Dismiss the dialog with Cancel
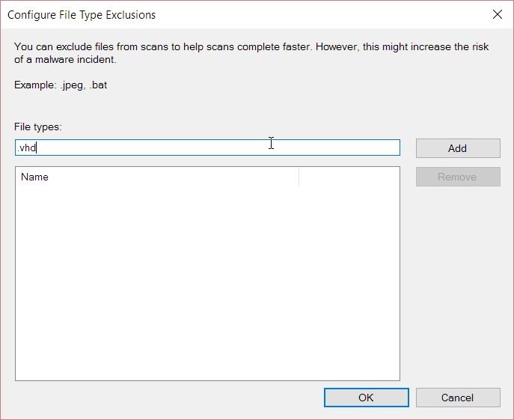The image size is (514, 420). (x=458, y=398)
